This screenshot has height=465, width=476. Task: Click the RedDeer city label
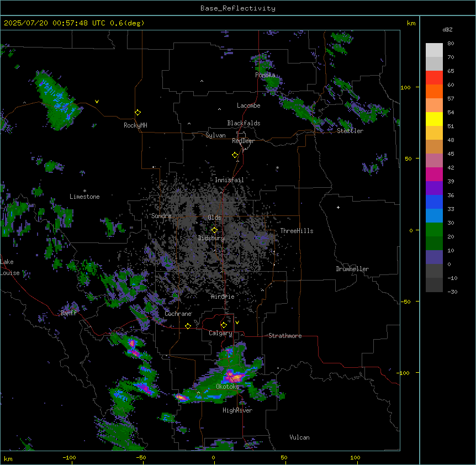click(243, 141)
